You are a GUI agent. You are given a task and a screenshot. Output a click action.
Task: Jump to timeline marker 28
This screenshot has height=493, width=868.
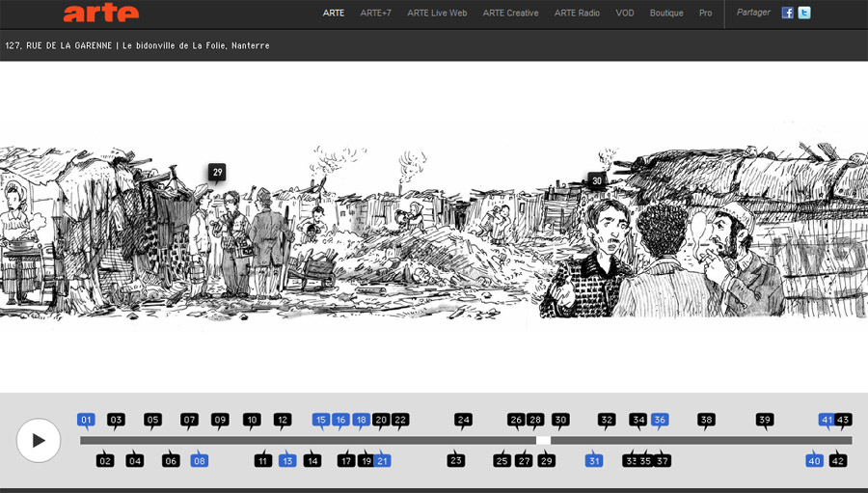535,420
